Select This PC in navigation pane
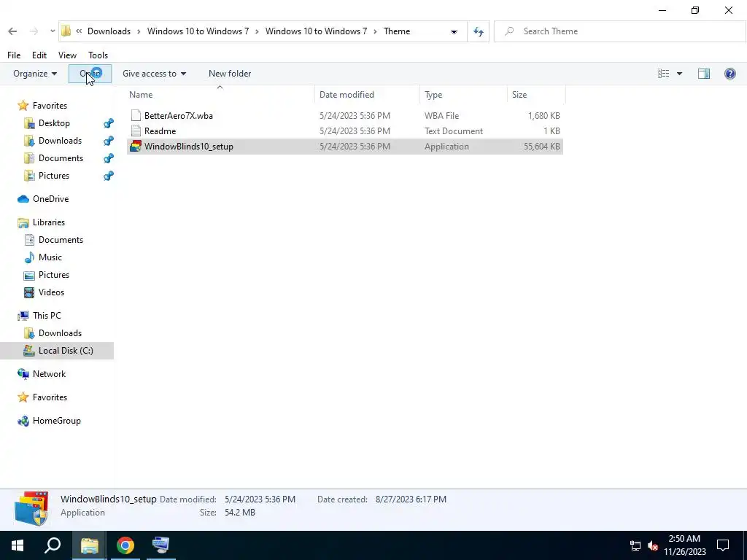This screenshot has height=560, width=747. coord(47,316)
